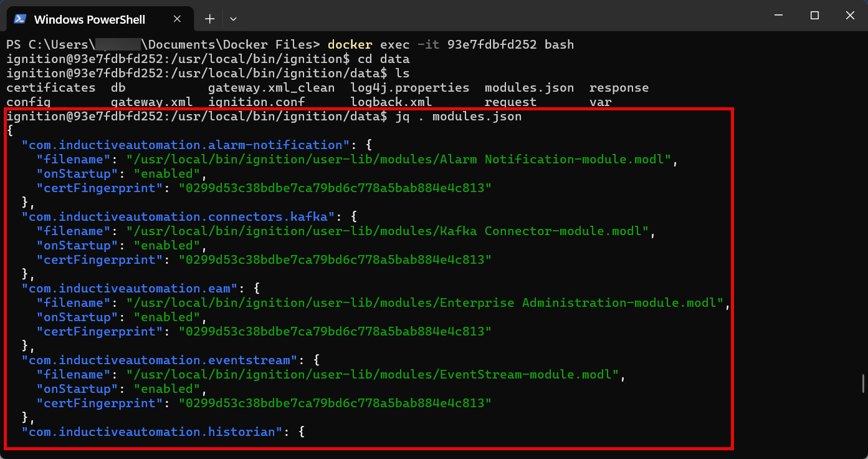Open a new terminal tab
The height and width of the screenshot is (459, 868).
(210, 19)
